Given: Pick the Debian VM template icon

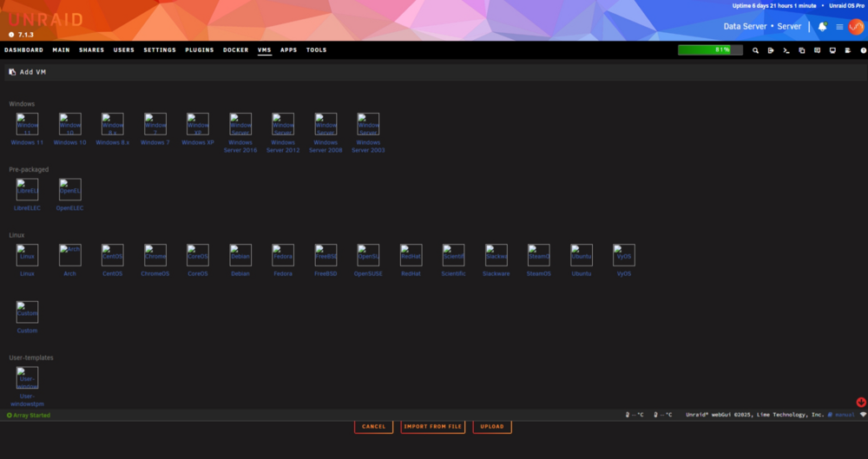Looking at the screenshot, I should coord(240,255).
